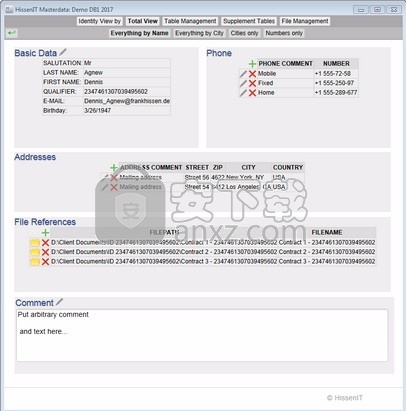Screen dimensions: 406x411
Task: Click the LAST NAME value Agnew
Action: (93, 73)
